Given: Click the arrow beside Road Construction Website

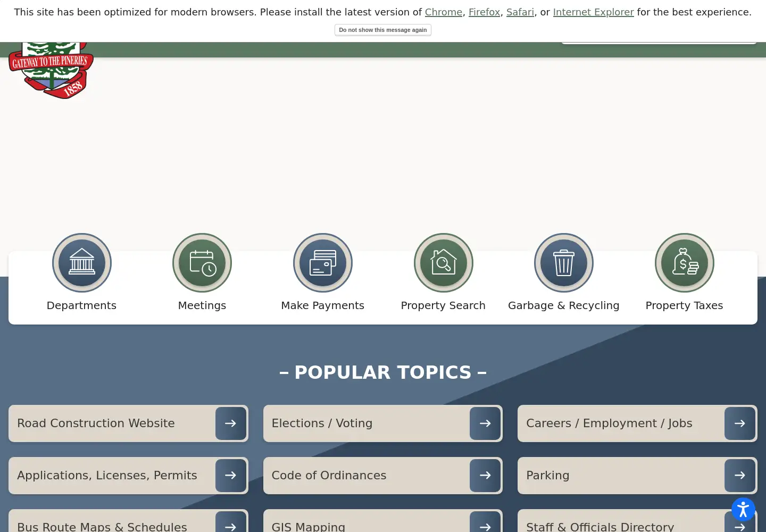Looking at the screenshot, I should pos(230,423).
